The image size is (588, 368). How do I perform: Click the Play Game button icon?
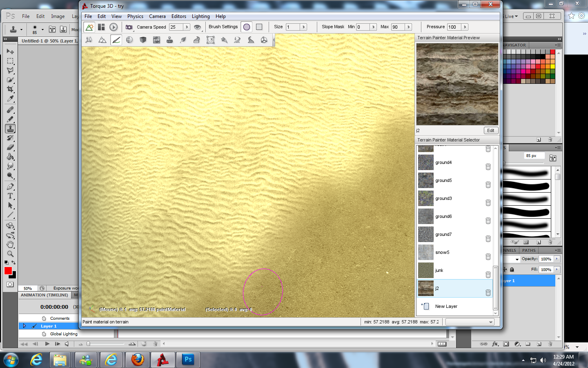pos(114,27)
